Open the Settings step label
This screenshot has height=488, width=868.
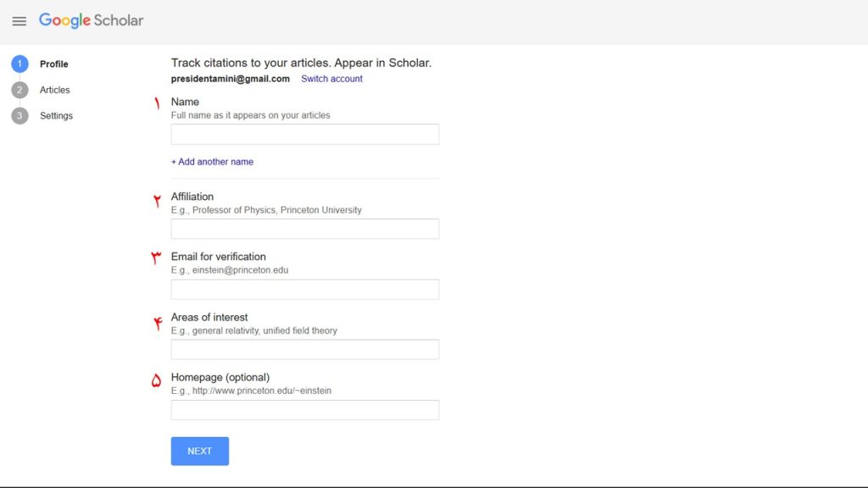pyautogui.click(x=56, y=116)
